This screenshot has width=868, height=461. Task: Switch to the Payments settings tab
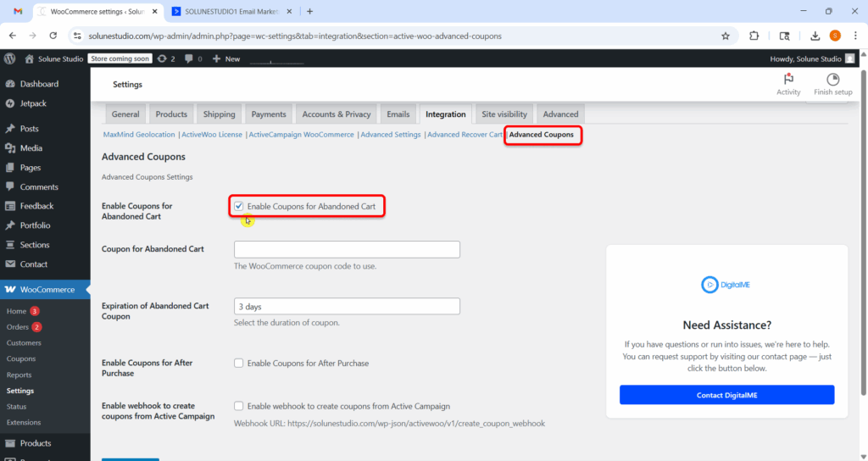click(x=269, y=114)
